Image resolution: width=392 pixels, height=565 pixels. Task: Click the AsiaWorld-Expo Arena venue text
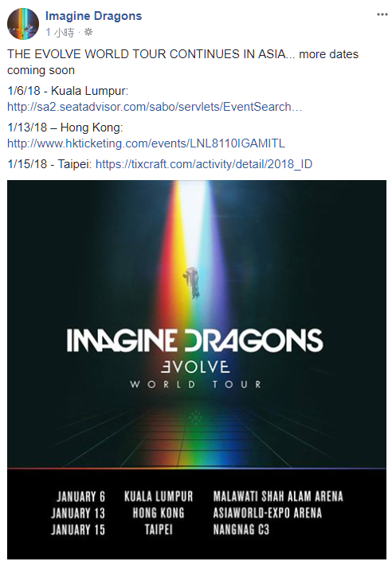click(x=268, y=513)
